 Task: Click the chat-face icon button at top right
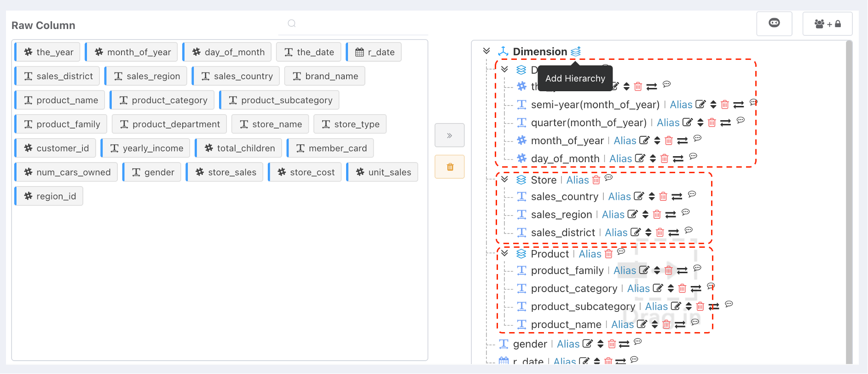tap(774, 23)
